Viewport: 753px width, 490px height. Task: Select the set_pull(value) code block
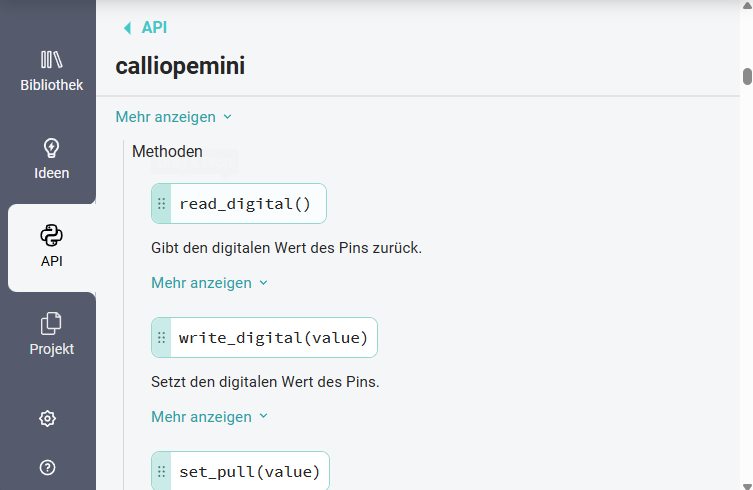coord(249,471)
